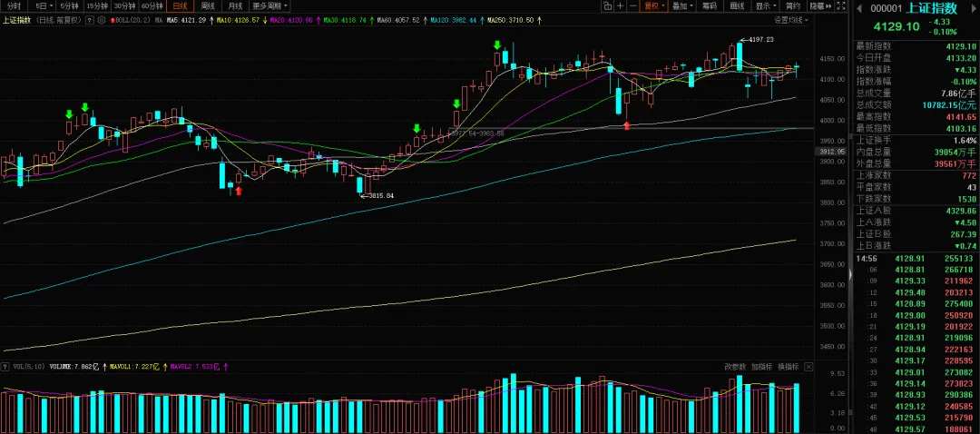Viewport: 980px width, 434px height.
Task: Click the 最新指数 row
Action: 916,46
